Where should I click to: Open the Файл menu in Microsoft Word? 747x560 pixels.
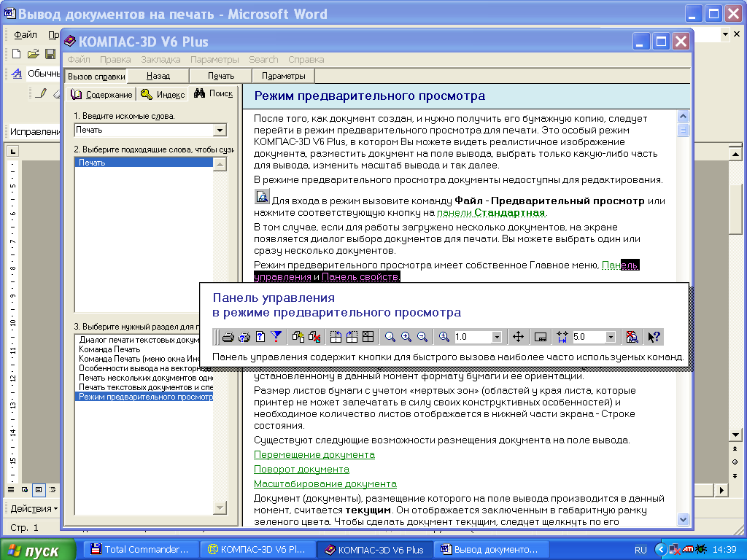(26, 35)
